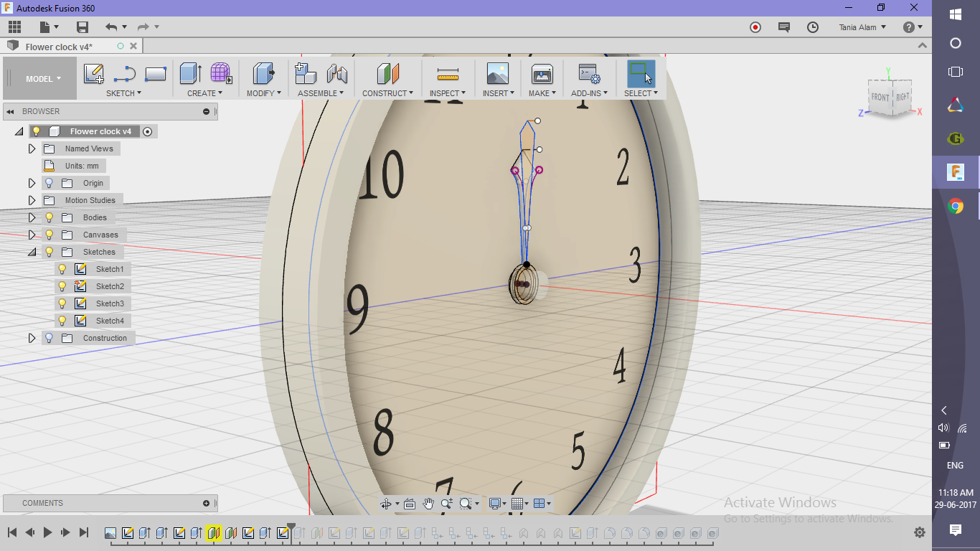The height and width of the screenshot is (551, 980).
Task: Click the FRONT face of ViewCube
Action: point(880,97)
